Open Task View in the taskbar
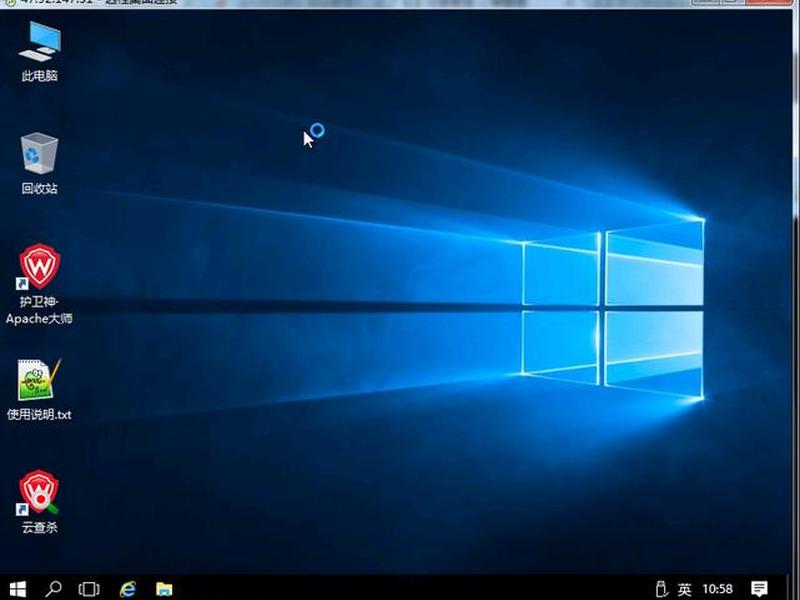Image resolution: width=800 pixels, height=600 pixels. [x=89, y=589]
